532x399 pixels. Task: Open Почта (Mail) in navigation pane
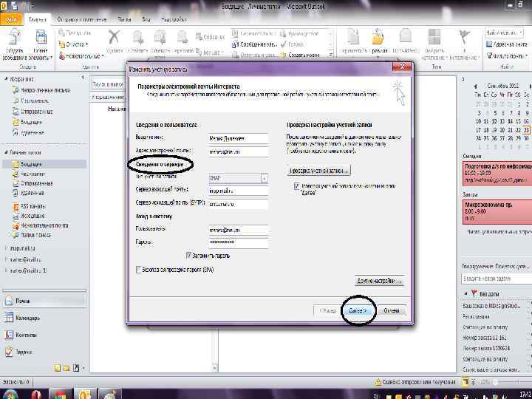[x=44, y=301]
